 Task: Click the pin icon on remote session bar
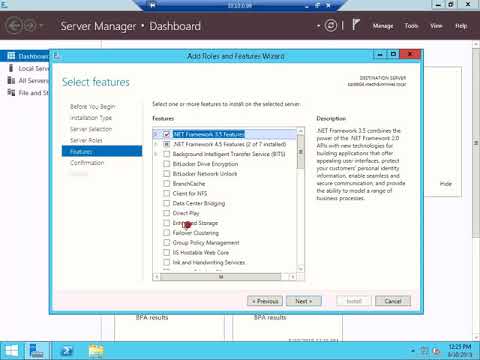[x=153, y=5]
